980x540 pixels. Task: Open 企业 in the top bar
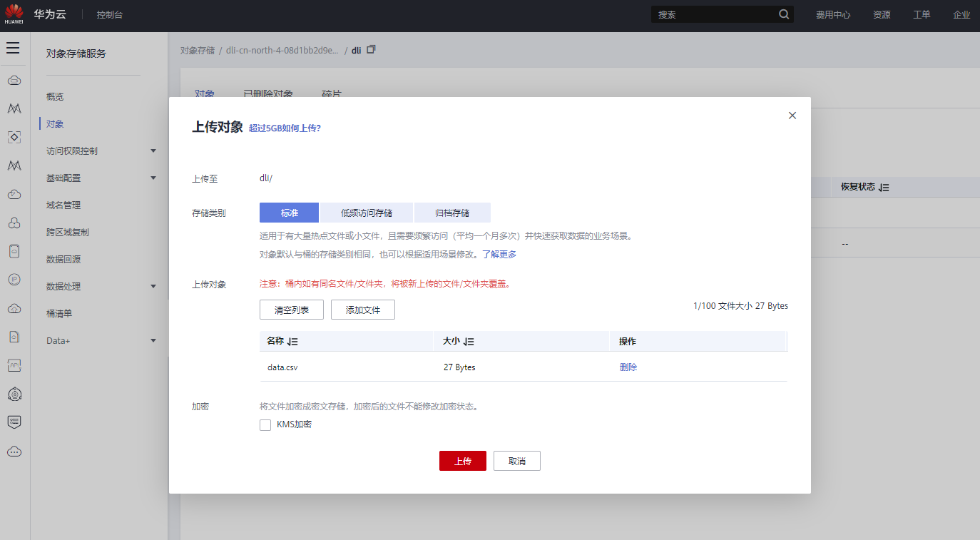click(x=961, y=14)
